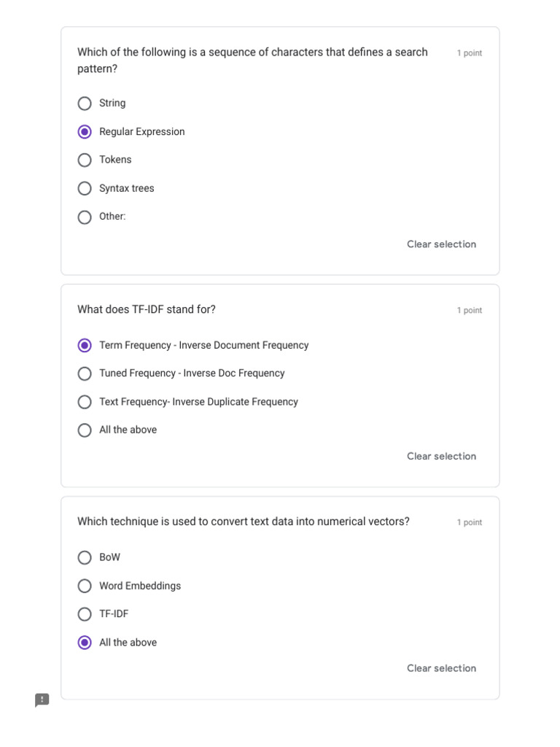Image resolution: width=560 pixels, height=747 pixels.
Task: Select Text Frequency- Inverse Duplicate Frequency
Action: pos(85,402)
